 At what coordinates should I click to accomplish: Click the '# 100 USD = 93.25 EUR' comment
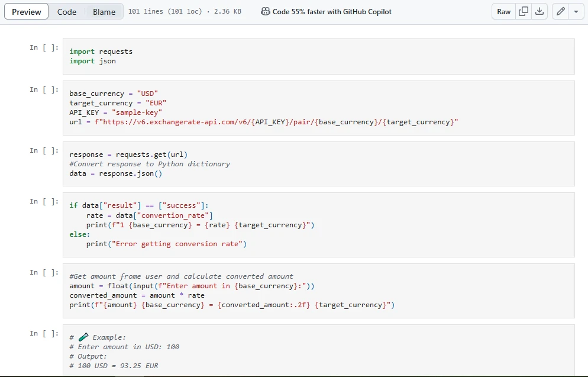pyautogui.click(x=114, y=366)
